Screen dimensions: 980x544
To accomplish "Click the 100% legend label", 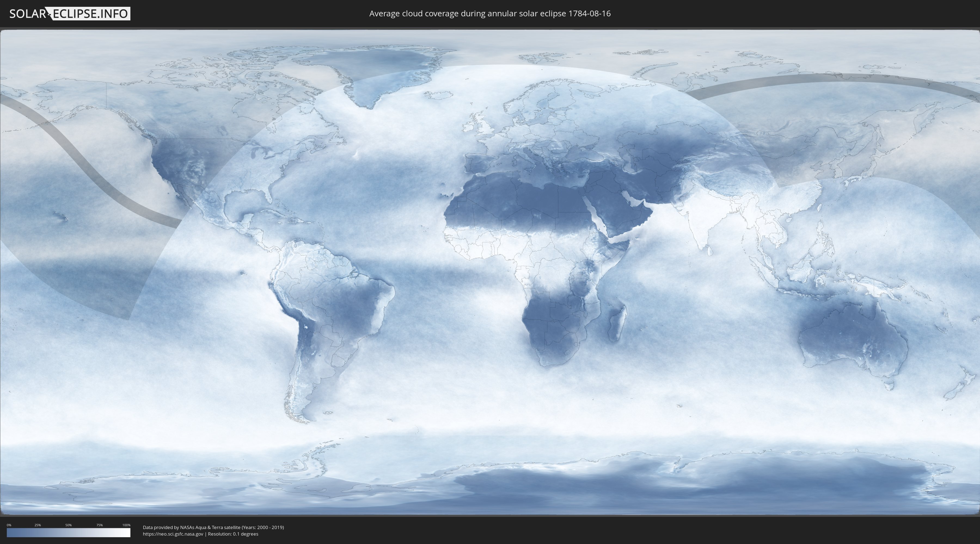I will [126, 525].
